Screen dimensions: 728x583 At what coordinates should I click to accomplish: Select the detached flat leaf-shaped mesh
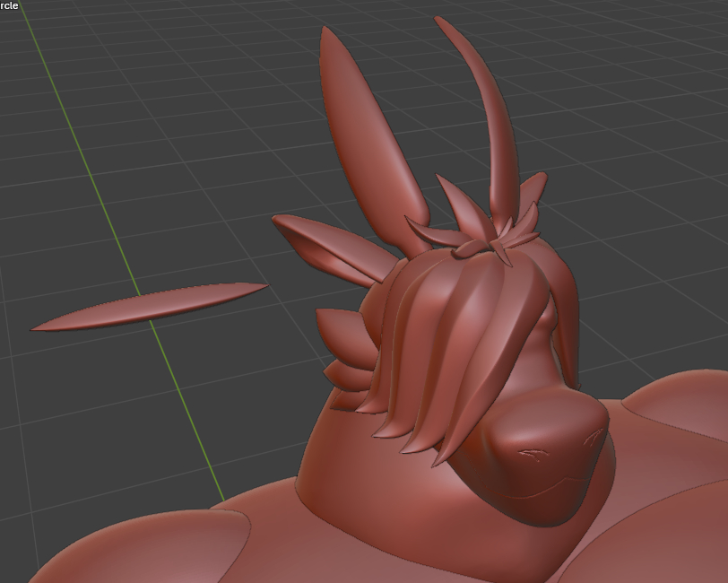[152, 305]
